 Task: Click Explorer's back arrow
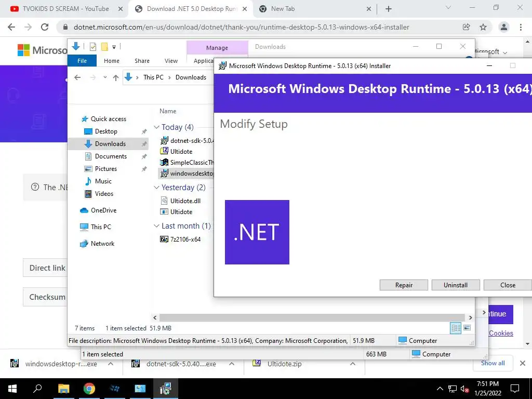[x=77, y=78]
